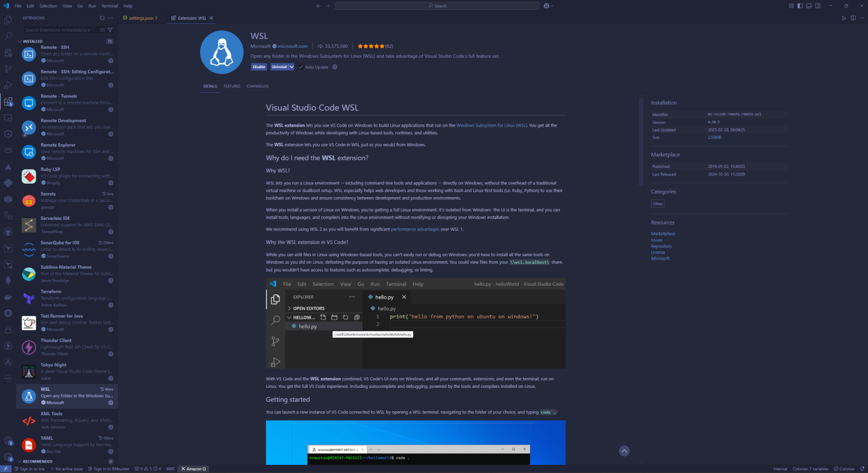This screenshot has height=473, width=868.
Task: Open manage gear for Tokyo Night extension
Action: coord(111,378)
